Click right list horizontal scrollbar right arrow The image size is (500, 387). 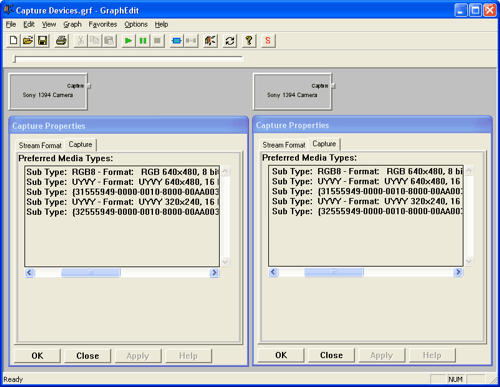(458, 272)
